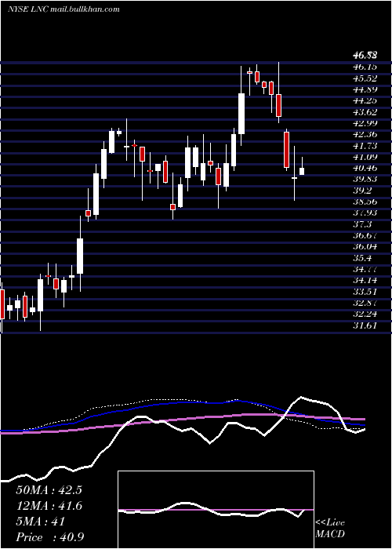Click the 34.14 price axis label
The image size is (392, 549).
coord(365,281)
